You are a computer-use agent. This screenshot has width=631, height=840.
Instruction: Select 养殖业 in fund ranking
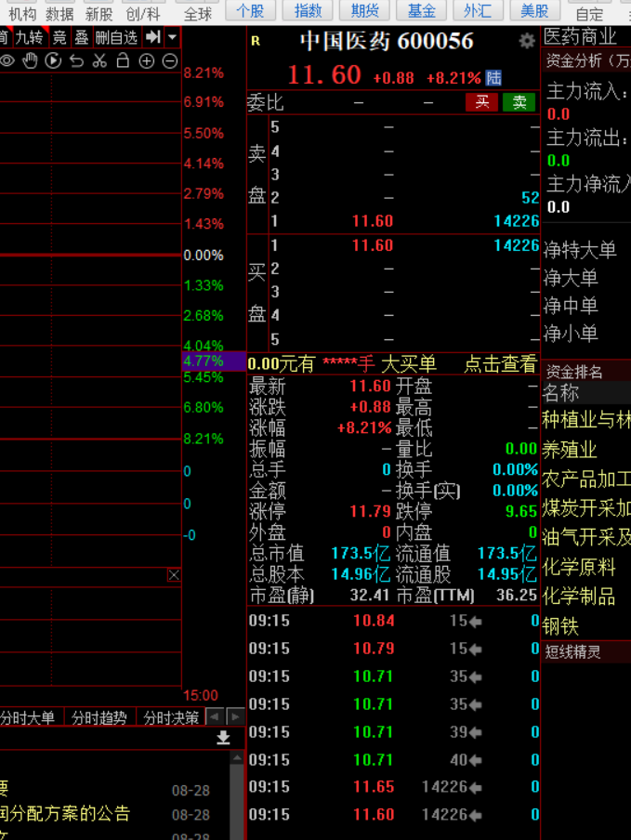pyautogui.click(x=570, y=450)
